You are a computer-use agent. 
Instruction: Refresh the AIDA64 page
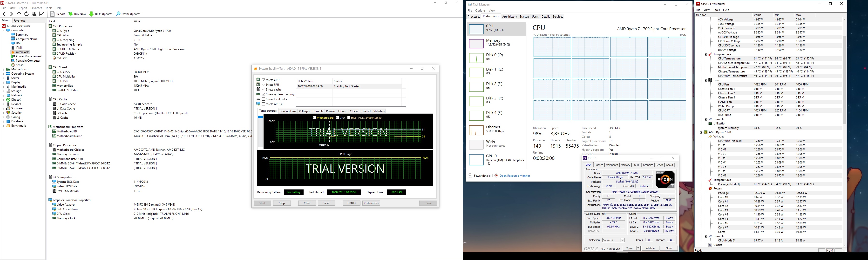[26, 14]
